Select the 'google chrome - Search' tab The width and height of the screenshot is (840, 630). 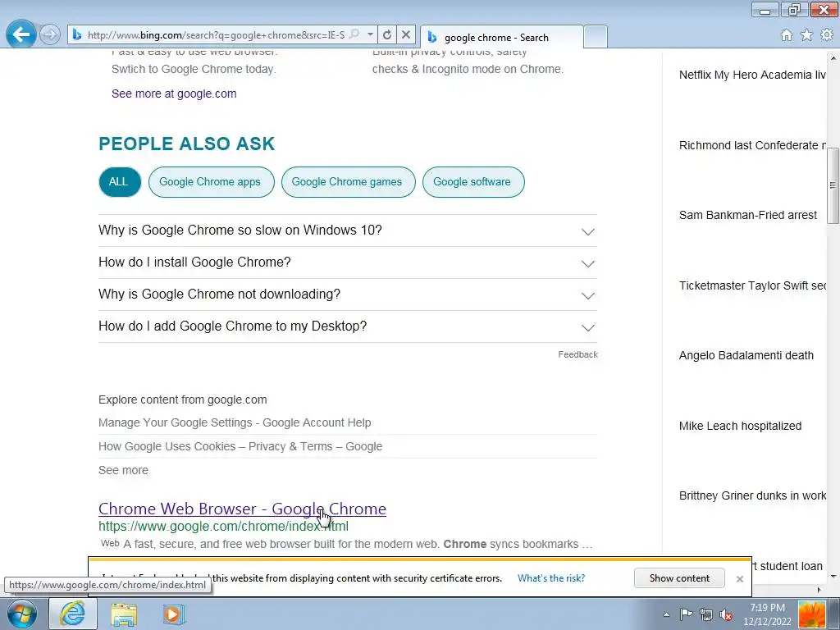click(x=501, y=37)
